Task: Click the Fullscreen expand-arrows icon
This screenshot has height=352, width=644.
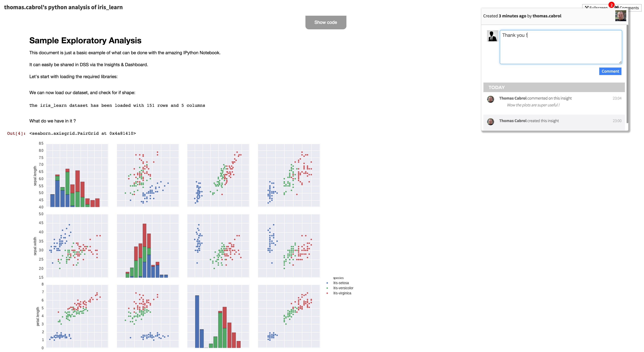Action: coord(586,8)
